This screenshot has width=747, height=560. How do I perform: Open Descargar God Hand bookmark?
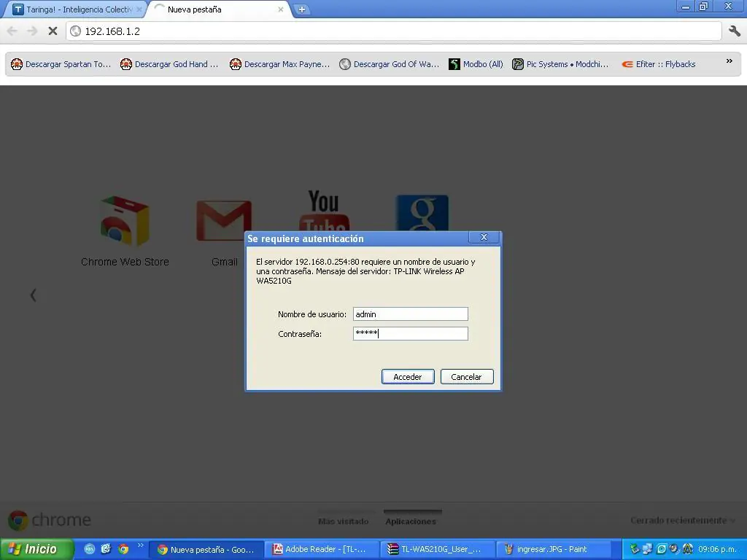pyautogui.click(x=169, y=64)
